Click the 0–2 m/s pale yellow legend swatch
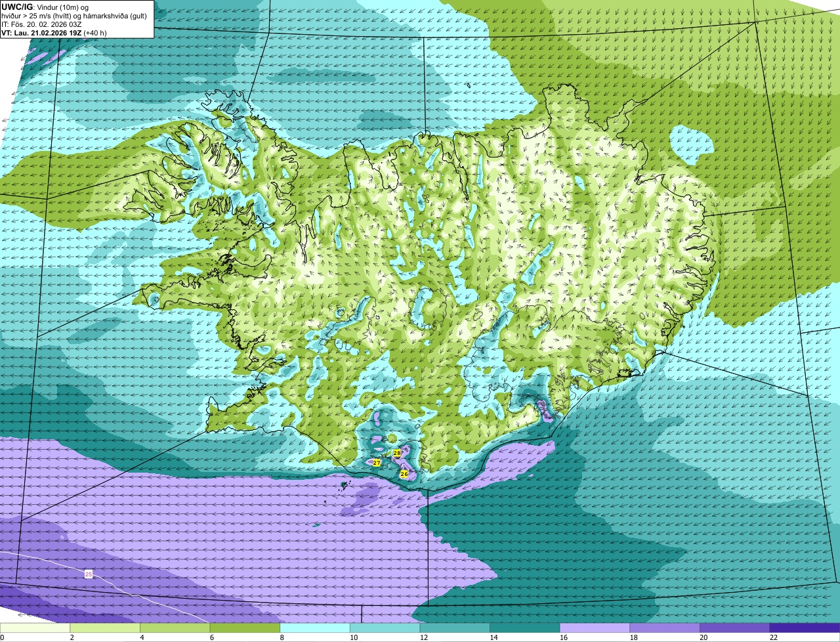The height and width of the screenshot is (642, 840). (x=35, y=628)
